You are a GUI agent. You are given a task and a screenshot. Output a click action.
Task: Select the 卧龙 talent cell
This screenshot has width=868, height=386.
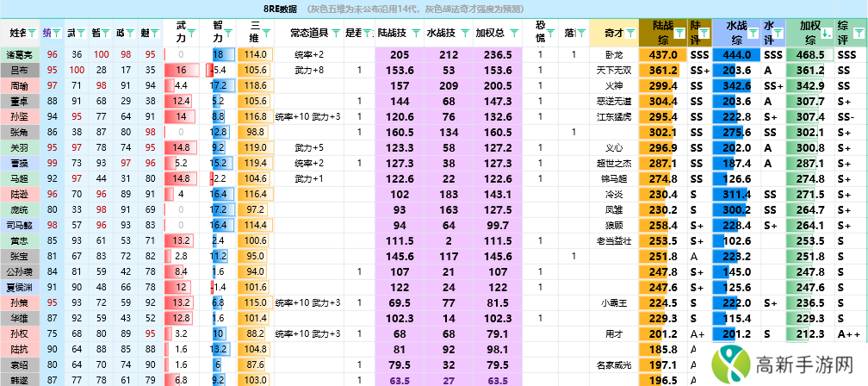(x=613, y=54)
